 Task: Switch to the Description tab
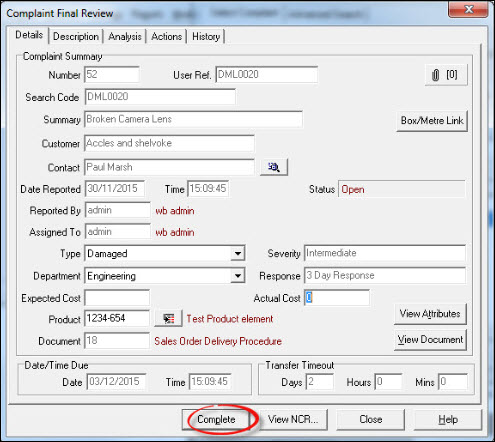pyautogui.click(x=76, y=36)
